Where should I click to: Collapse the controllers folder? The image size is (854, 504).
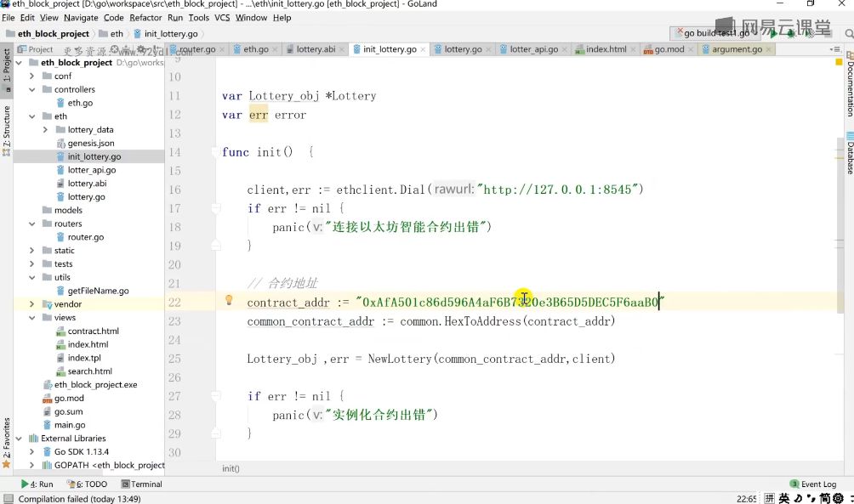point(31,89)
